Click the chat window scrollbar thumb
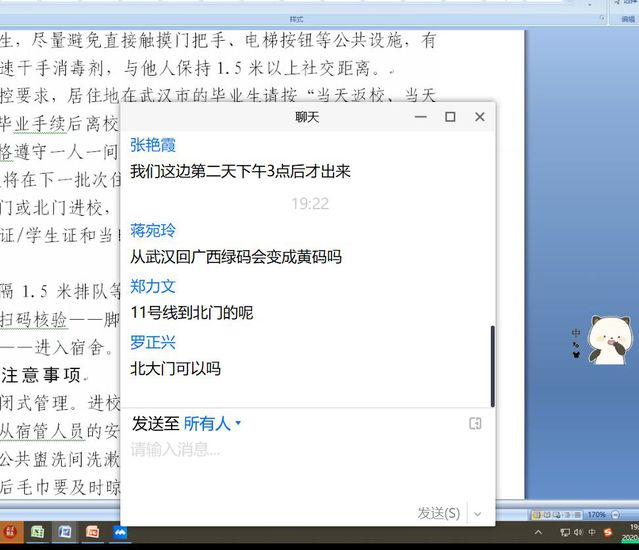639x550 pixels. click(491, 362)
